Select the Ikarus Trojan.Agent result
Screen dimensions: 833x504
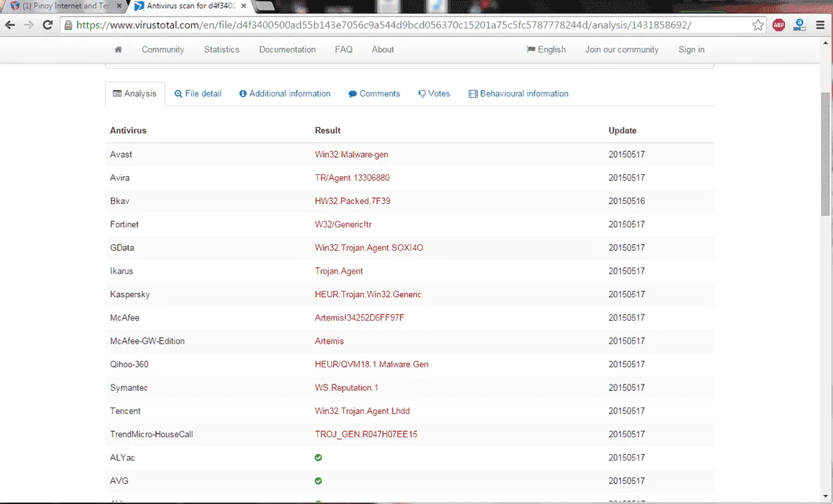(x=338, y=271)
